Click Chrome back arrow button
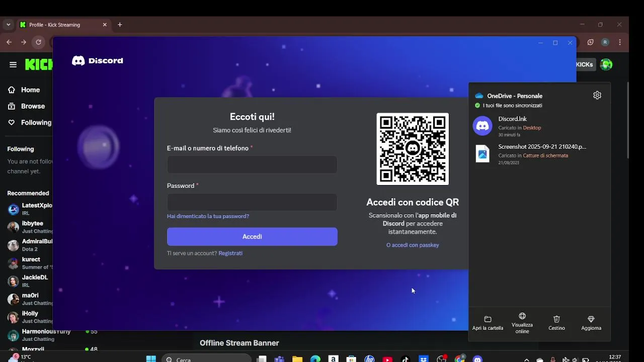Viewport: 644px width, 362px height. coord(9,42)
